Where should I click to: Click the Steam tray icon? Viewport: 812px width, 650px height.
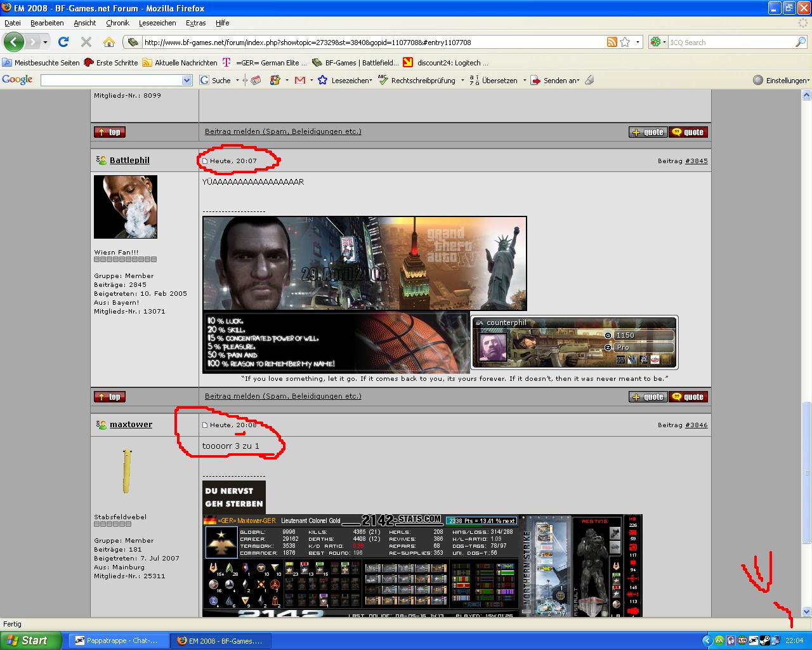(x=765, y=640)
